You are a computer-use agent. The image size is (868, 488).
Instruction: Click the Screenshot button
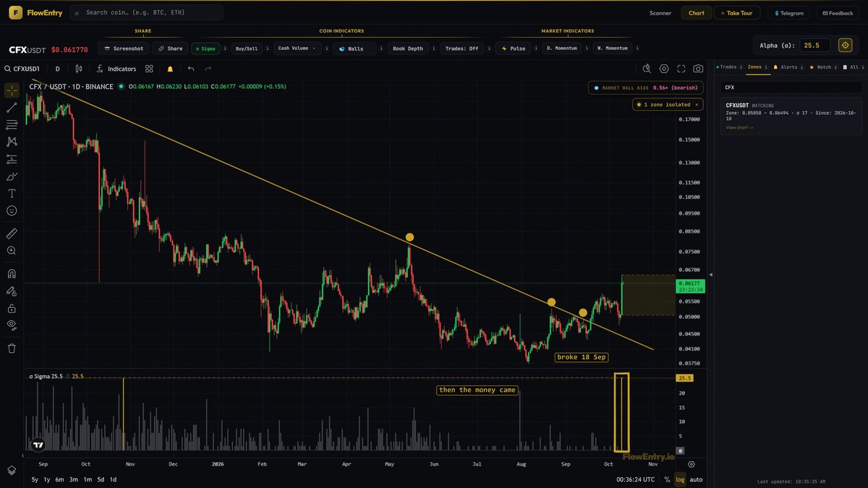click(x=124, y=48)
